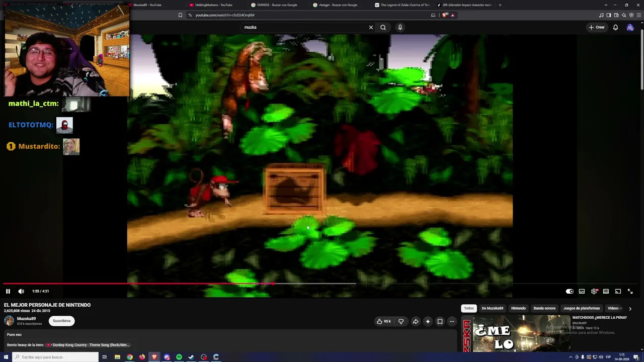
Task: Open Spotify from the taskbar
Action: (179, 357)
